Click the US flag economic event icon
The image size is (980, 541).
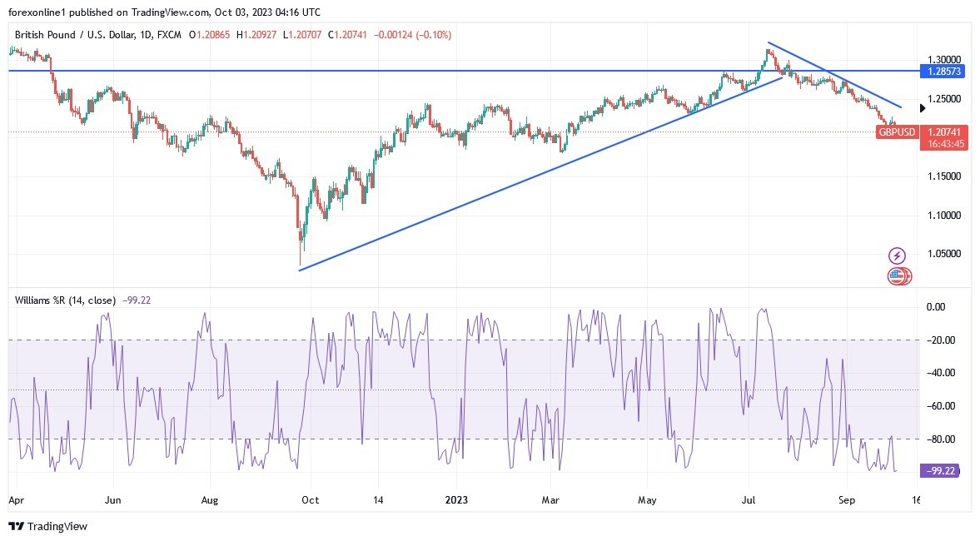898,276
